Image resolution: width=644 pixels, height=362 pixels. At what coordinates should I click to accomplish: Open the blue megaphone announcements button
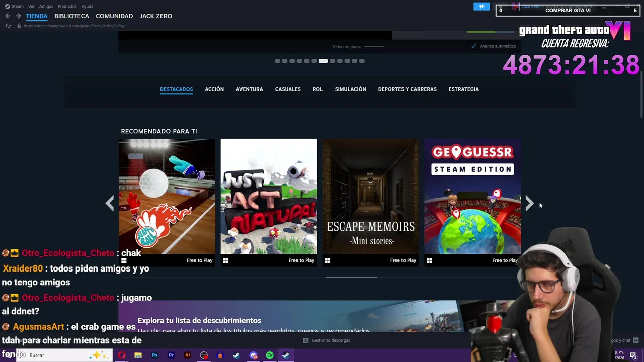point(481,7)
